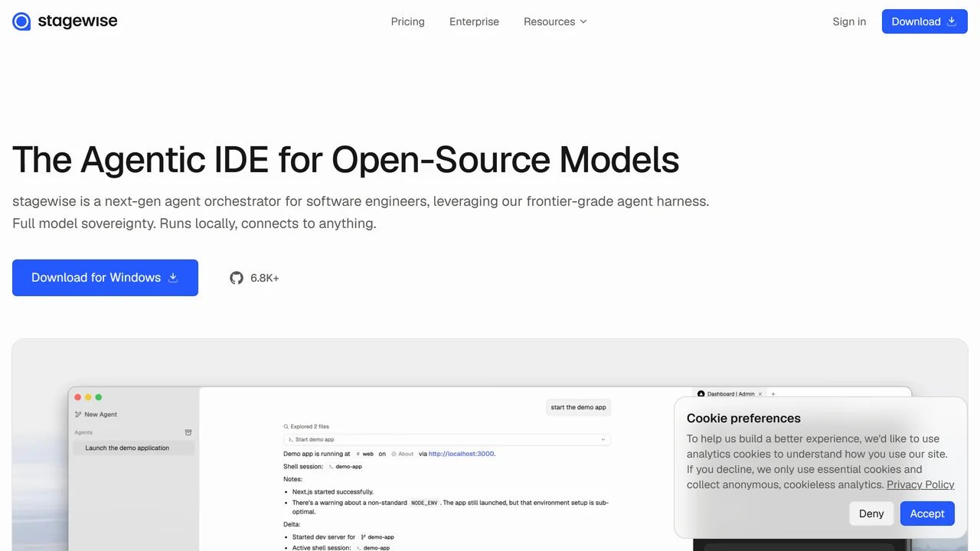This screenshot has height=551, width=980.
Task: Select the 'Launch the demo application' agent
Action: [x=133, y=448]
